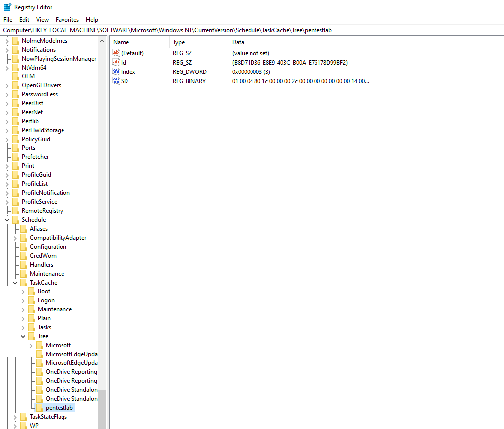Expand the Microsoft key under Tree
The width and height of the screenshot is (504, 429).
[x=31, y=345]
